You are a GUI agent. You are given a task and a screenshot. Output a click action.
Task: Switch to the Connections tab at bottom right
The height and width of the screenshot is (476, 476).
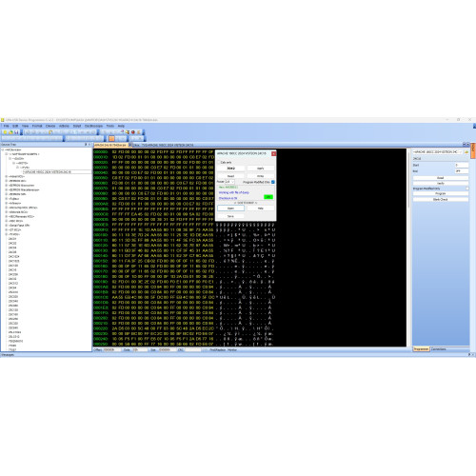(439, 349)
